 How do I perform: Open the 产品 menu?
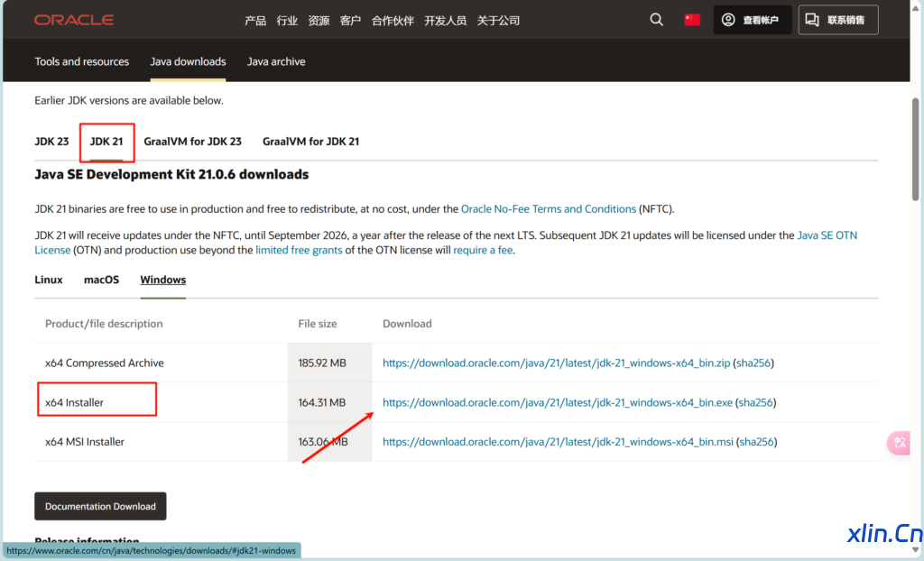[255, 21]
